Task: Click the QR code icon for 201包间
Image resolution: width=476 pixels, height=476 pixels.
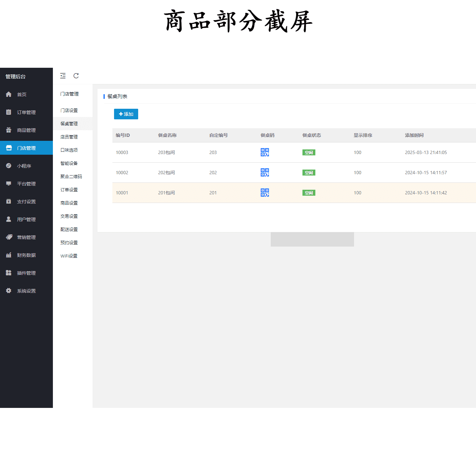Action: 264,193
